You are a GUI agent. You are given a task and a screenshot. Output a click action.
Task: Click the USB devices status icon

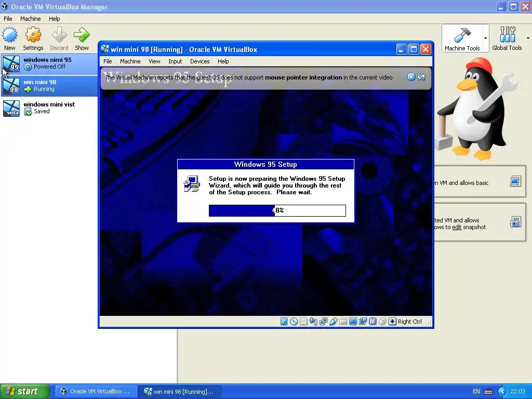click(x=333, y=321)
